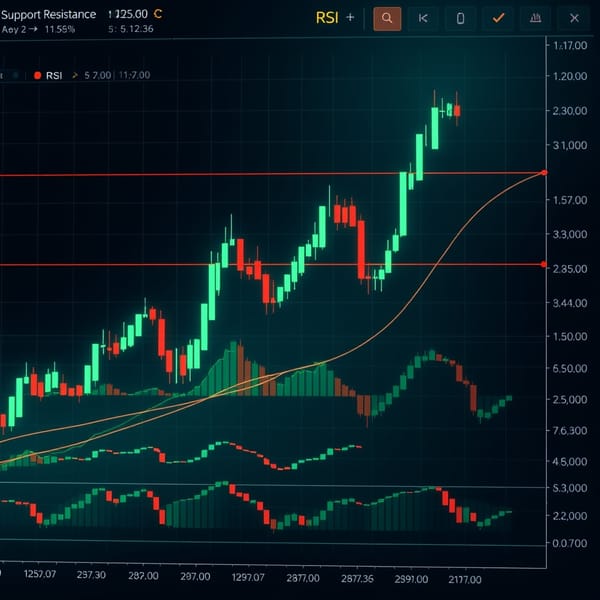Click the last red candle at the chart's peak
The height and width of the screenshot is (600, 600).
[x=457, y=110]
